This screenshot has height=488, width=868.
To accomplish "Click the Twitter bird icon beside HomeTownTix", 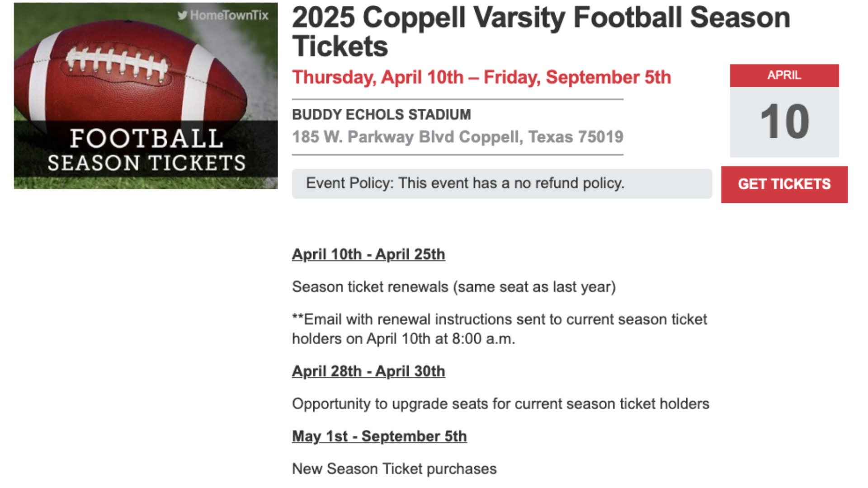I will [182, 15].
